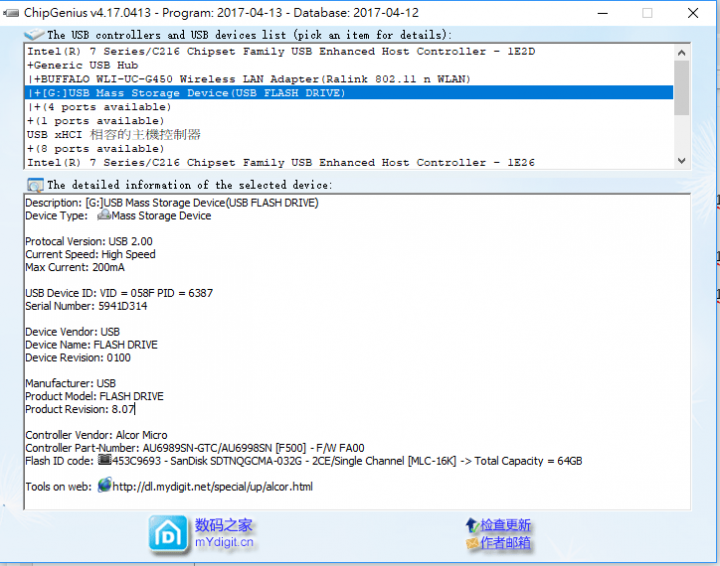
Task: Click the ChipGenius title bar app icon
Action: point(11,13)
